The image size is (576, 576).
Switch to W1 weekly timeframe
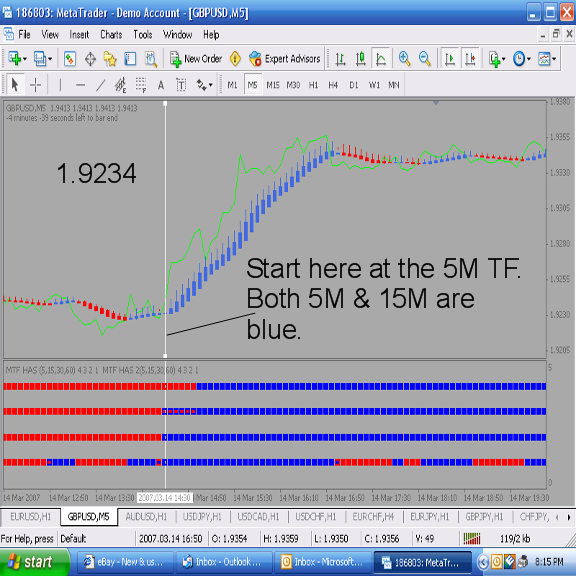point(374,85)
